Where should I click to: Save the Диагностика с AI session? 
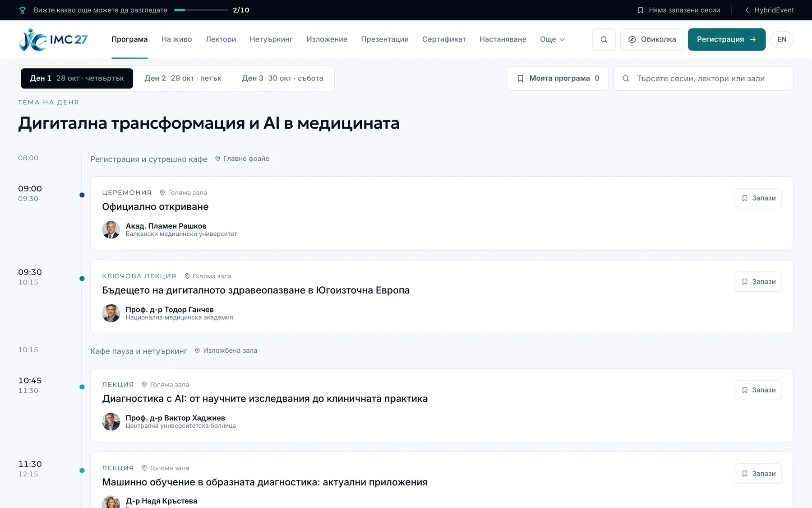tap(758, 390)
